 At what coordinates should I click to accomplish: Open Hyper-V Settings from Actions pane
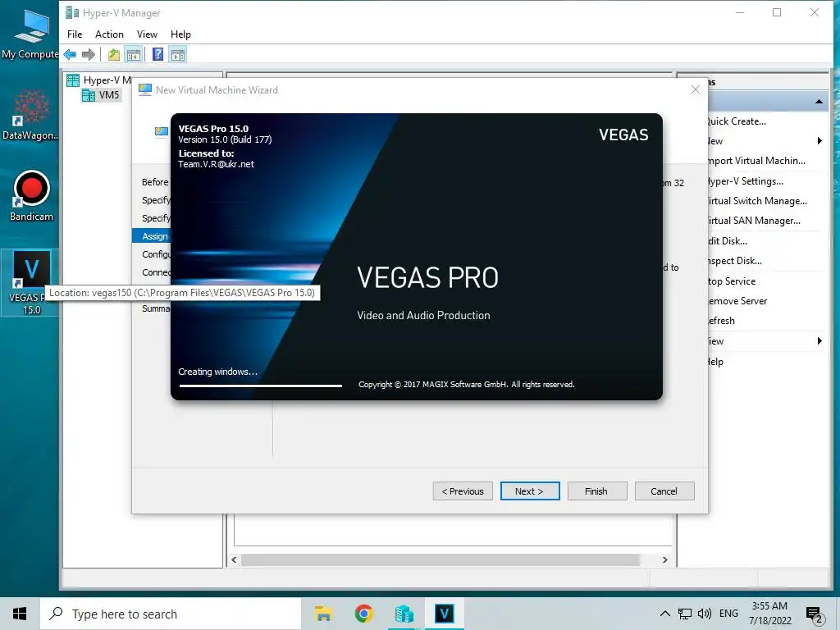tap(745, 181)
